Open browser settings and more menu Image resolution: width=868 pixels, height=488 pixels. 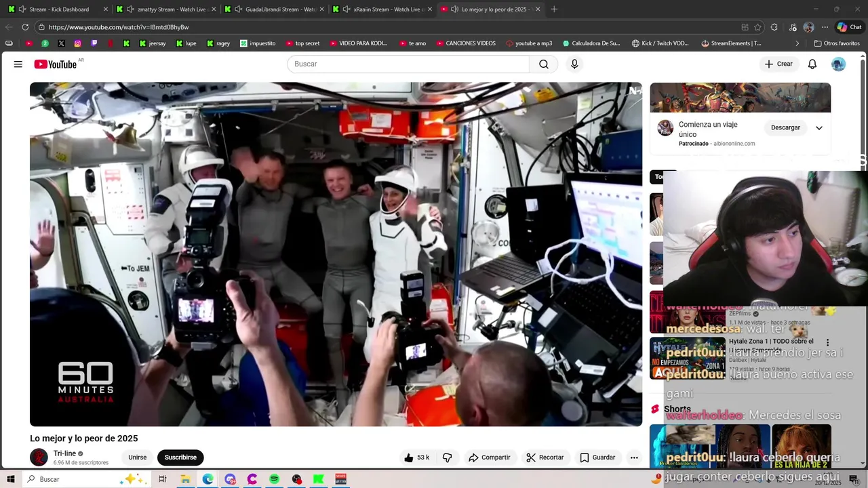coord(825,27)
